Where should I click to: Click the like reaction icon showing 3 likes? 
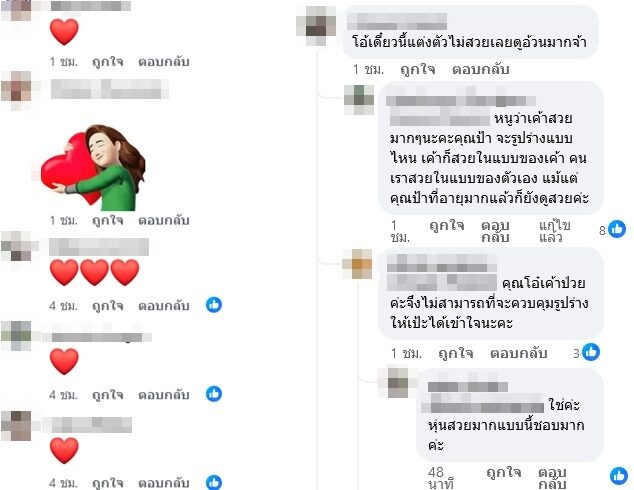591,352
